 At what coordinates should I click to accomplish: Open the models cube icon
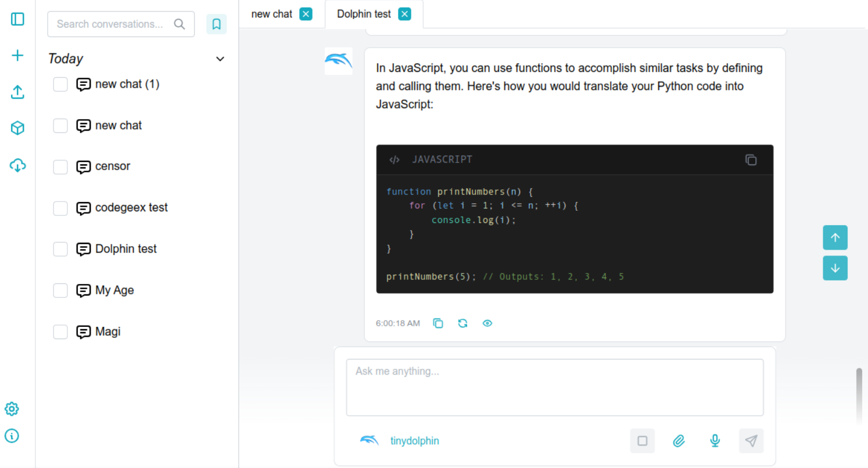17,128
